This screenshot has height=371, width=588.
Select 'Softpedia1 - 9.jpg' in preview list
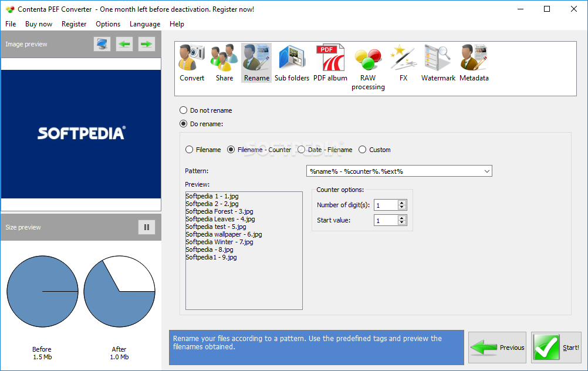(211, 257)
